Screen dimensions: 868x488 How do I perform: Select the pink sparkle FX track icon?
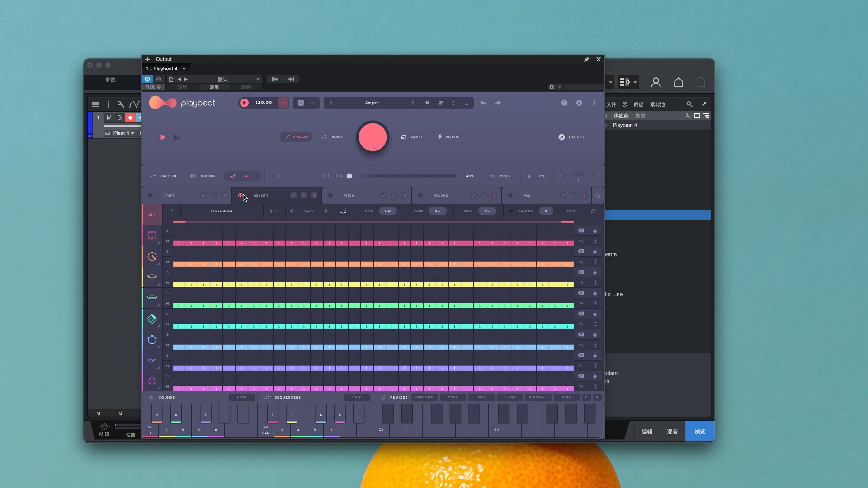tap(152, 381)
